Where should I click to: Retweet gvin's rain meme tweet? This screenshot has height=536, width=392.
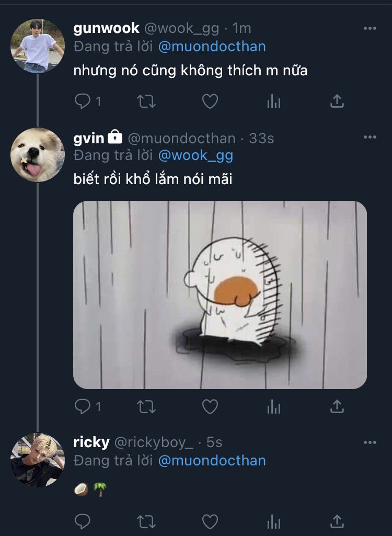pos(146,406)
